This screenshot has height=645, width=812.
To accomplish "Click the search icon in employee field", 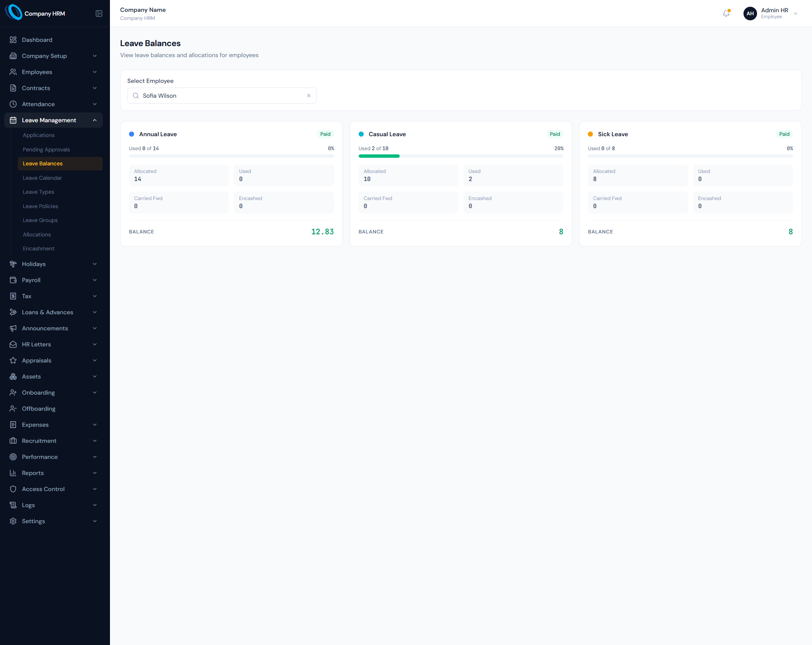I will (x=136, y=96).
